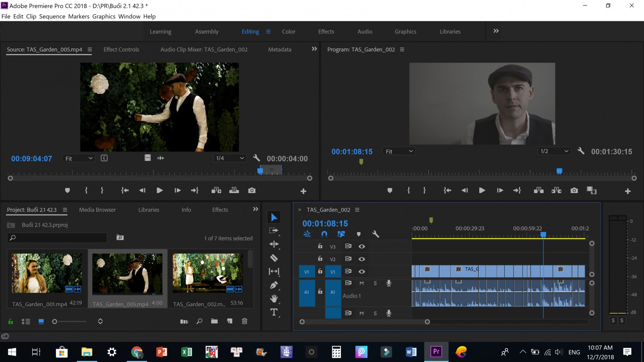This screenshot has height=362, width=644.
Task: Open Media Browser tab
Action: tap(97, 210)
